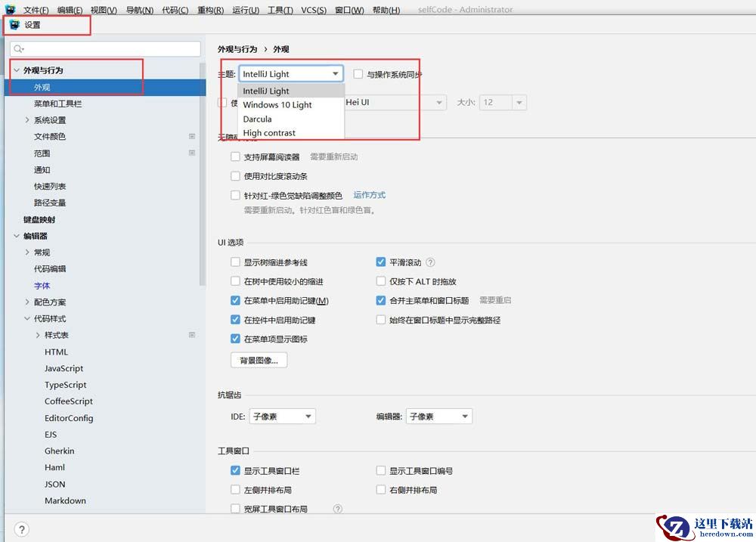Enable 仅按下 ALT 时拖放 checkbox
Viewport: 756px width, 542px height.
click(x=381, y=281)
